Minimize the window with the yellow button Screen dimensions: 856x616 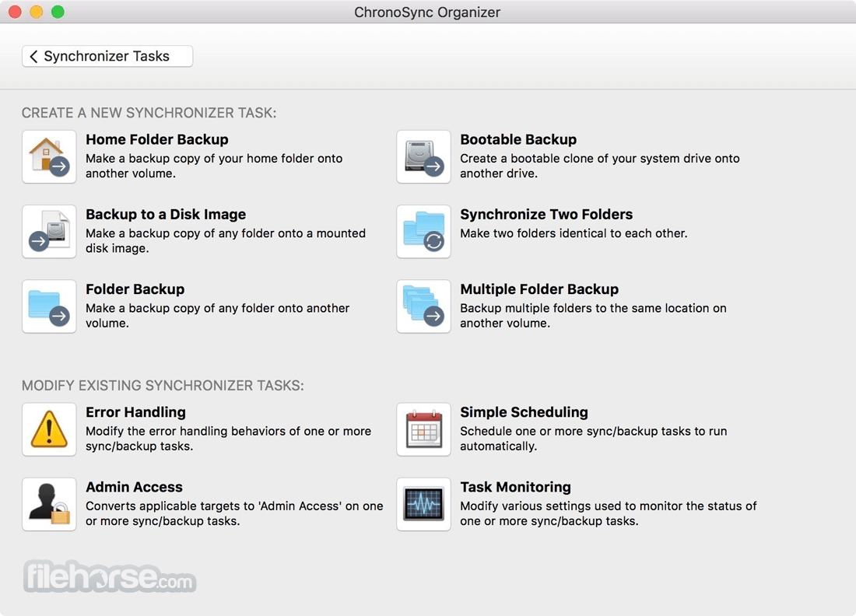tap(36, 12)
